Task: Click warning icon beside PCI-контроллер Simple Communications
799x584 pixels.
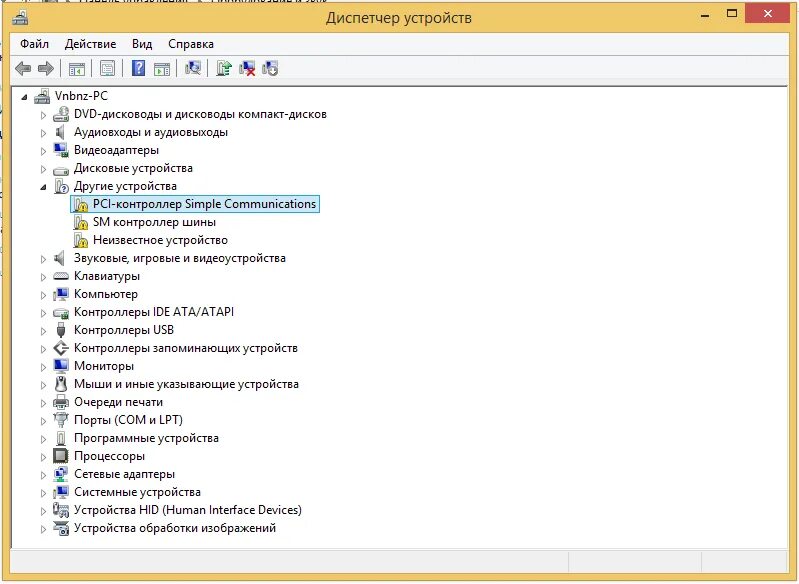Action: tap(81, 204)
